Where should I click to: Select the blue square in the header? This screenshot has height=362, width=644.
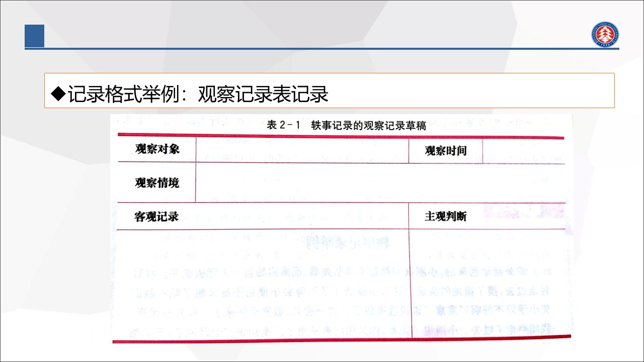(x=35, y=36)
